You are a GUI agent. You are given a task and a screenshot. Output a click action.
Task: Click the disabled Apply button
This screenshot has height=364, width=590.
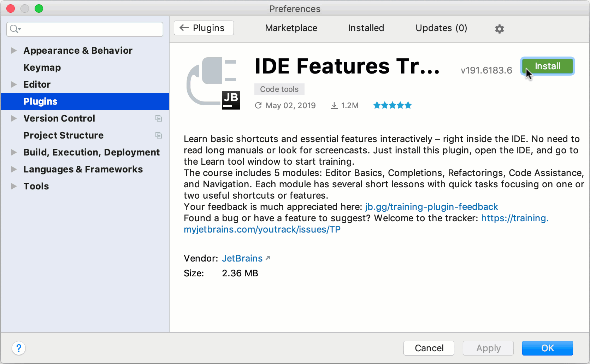(x=488, y=348)
